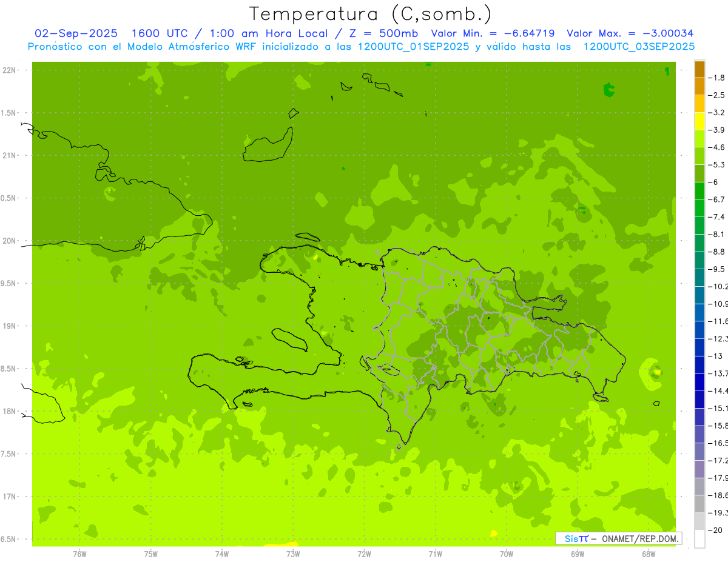
Task: Click '1200UTC_03SEP2025' valid-until time text
Action: coord(639,47)
